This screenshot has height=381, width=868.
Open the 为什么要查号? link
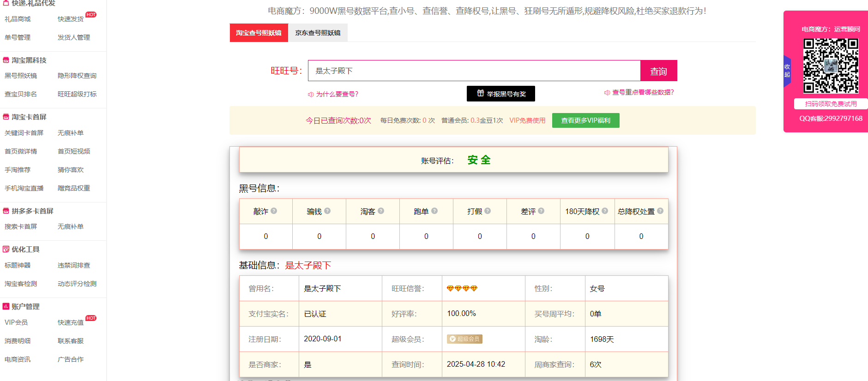tap(333, 94)
